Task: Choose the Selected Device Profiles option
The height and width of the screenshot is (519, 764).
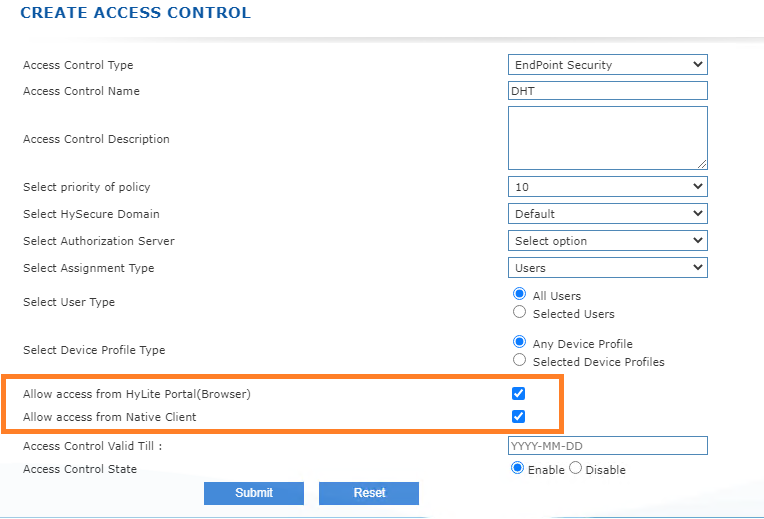Action: coord(519,360)
